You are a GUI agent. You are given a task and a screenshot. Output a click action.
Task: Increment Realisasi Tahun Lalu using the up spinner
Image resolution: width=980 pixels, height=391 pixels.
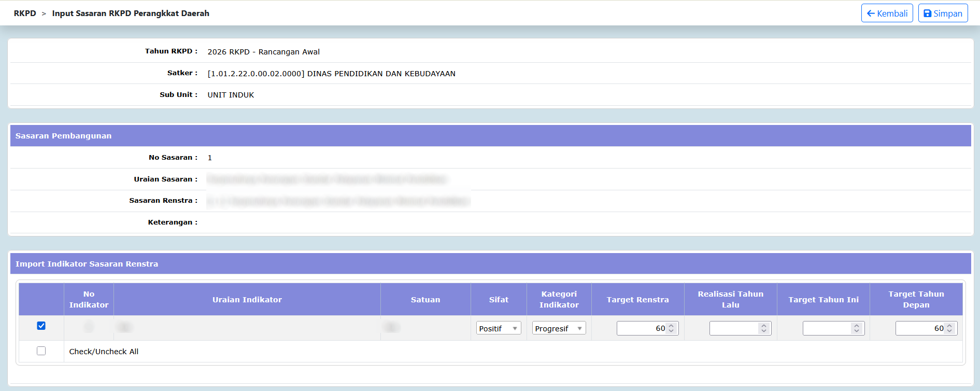click(x=764, y=326)
